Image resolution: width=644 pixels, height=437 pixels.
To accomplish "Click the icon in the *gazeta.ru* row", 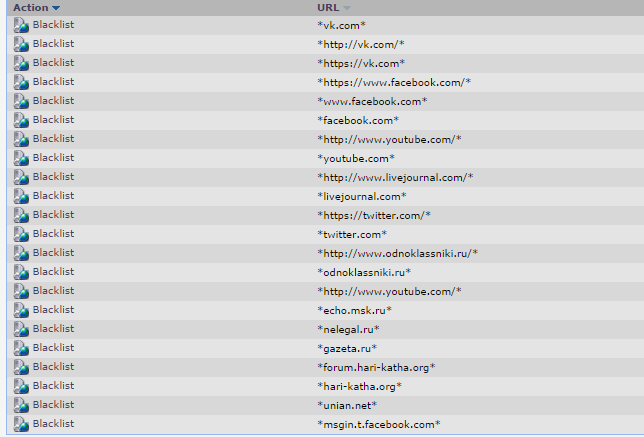I will 20,348.
